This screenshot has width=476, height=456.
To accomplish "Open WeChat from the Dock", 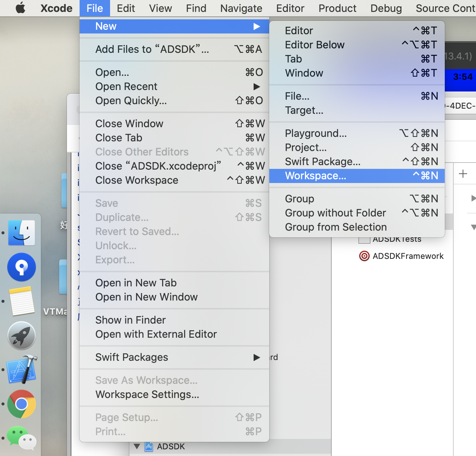I will tap(22, 437).
